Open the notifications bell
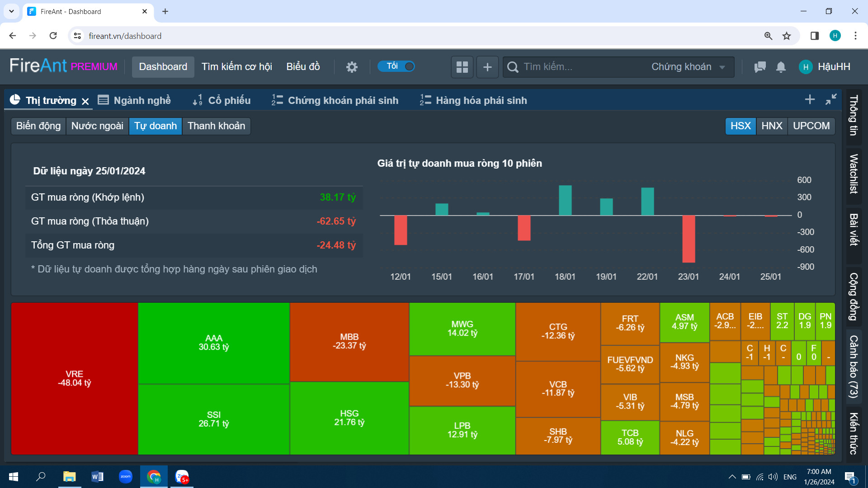This screenshot has width=868, height=488. coord(781,67)
